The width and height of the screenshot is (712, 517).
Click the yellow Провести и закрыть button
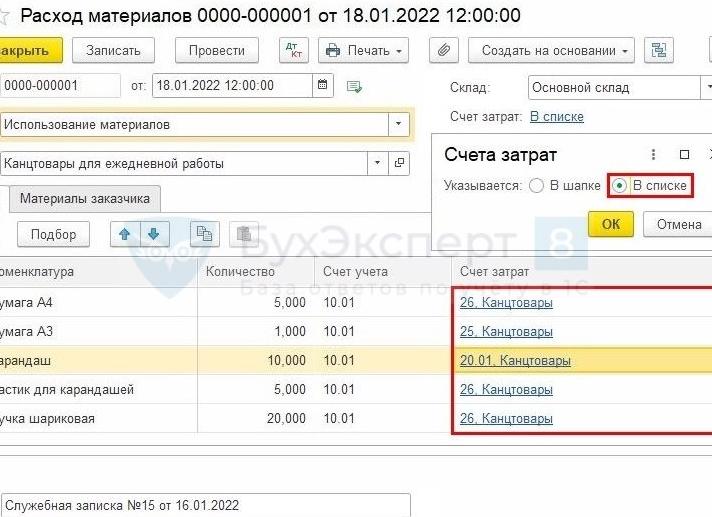(x=30, y=50)
